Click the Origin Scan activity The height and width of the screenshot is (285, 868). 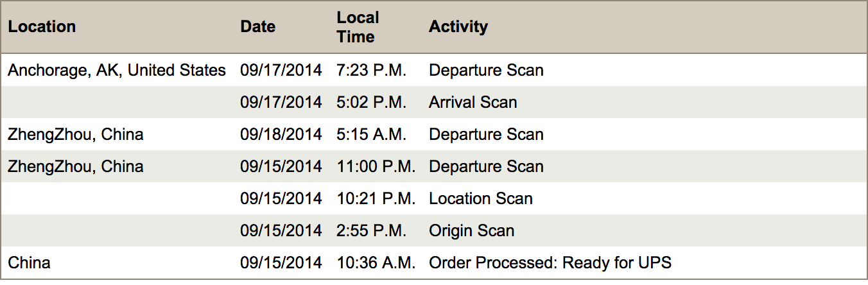click(x=472, y=231)
